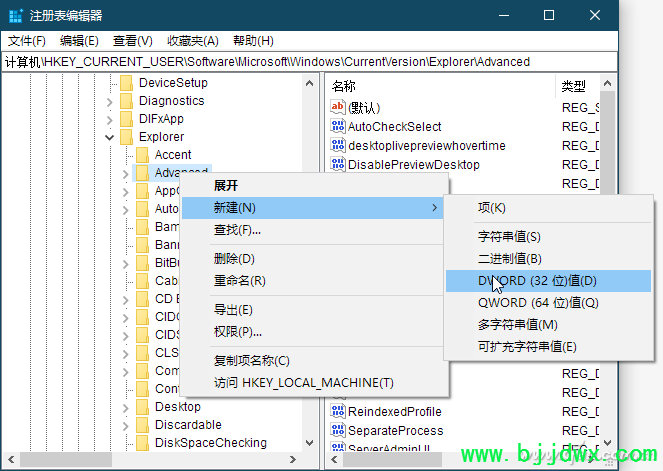Viewport: 663px width, 471px height.
Task: Click the Advanced folder icon
Action: pyautogui.click(x=142, y=173)
